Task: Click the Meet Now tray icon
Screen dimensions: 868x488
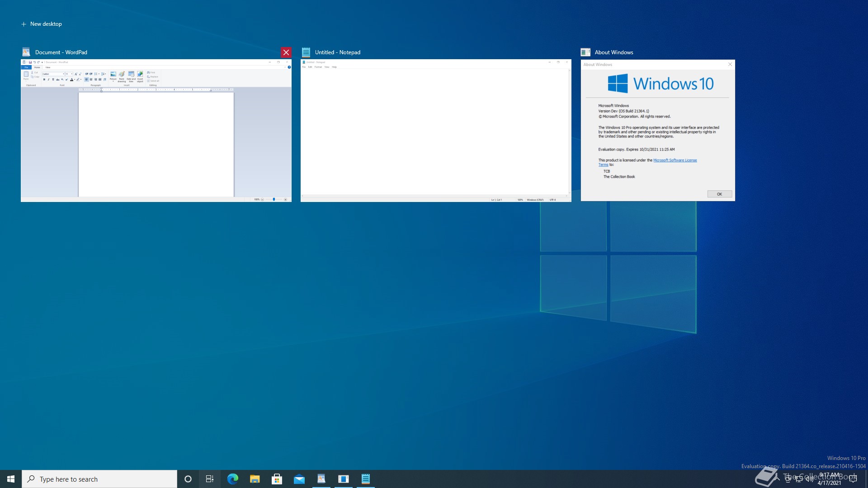Action: 788,479
